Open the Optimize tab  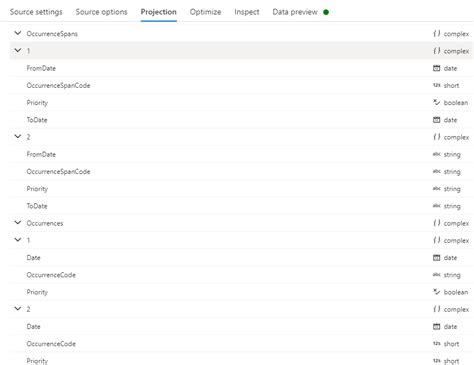[x=205, y=12]
